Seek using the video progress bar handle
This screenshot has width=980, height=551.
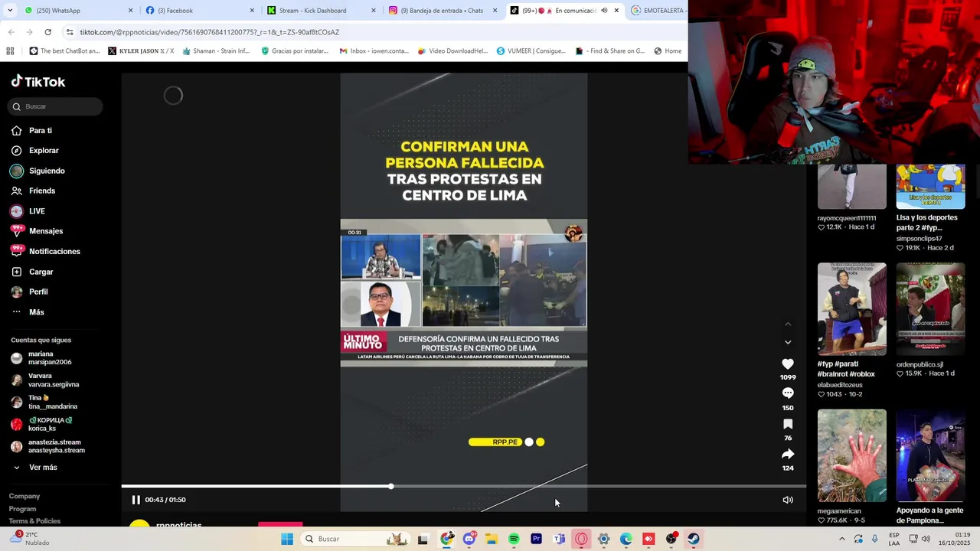tap(391, 486)
